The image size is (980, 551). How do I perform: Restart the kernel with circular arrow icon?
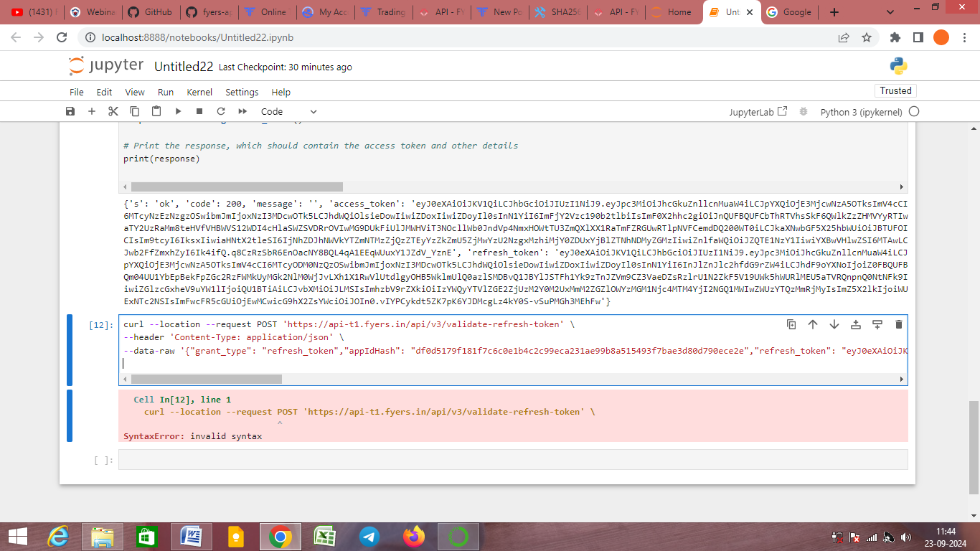221,111
